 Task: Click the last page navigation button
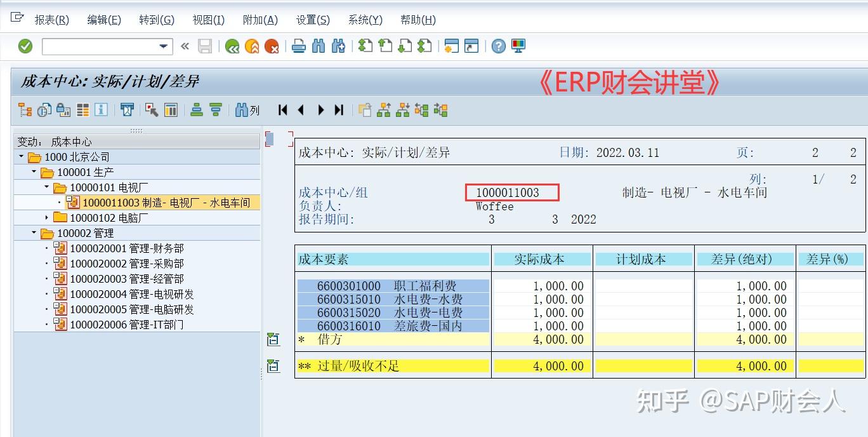338,109
